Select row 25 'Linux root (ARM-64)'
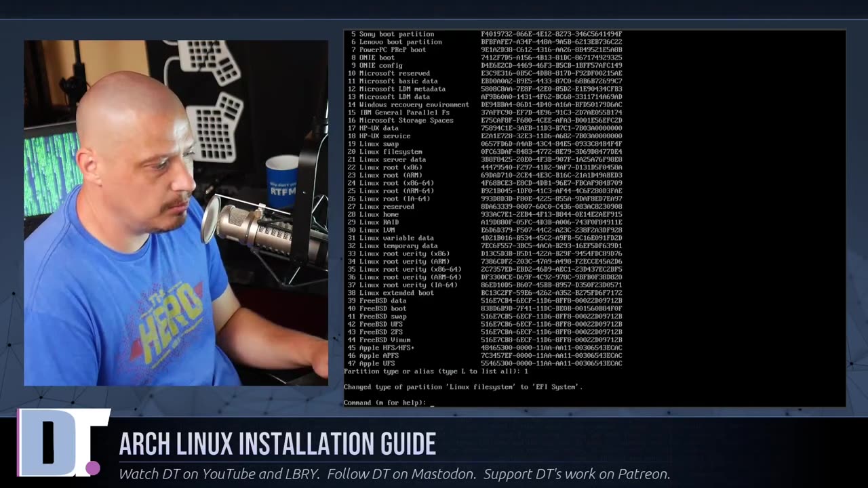 click(x=485, y=191)
